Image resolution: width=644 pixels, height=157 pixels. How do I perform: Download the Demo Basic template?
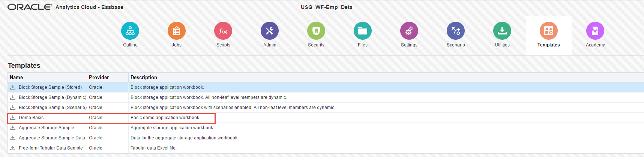click(x=13, y=118)
